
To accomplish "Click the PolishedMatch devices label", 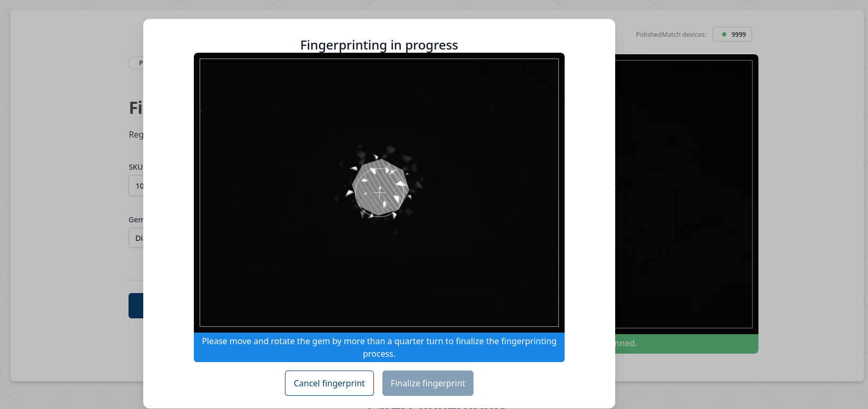I will [670, 35].
